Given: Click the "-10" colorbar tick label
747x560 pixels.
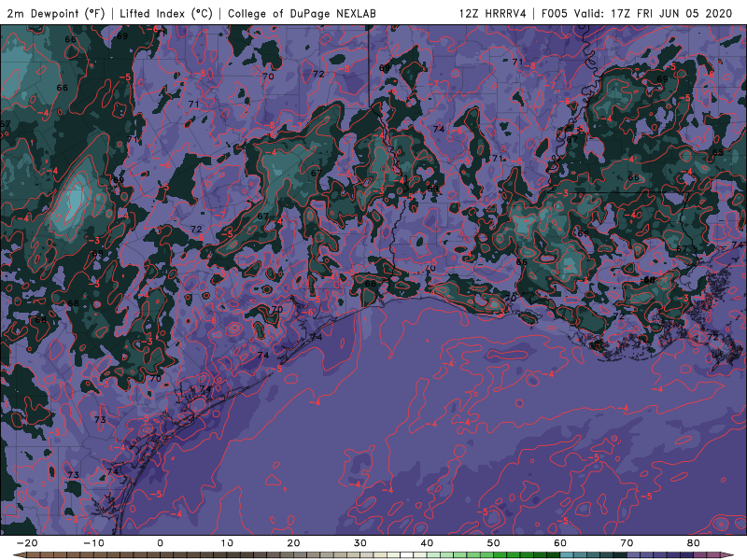Looking at the screenshot, I should [x=93, y=543].
